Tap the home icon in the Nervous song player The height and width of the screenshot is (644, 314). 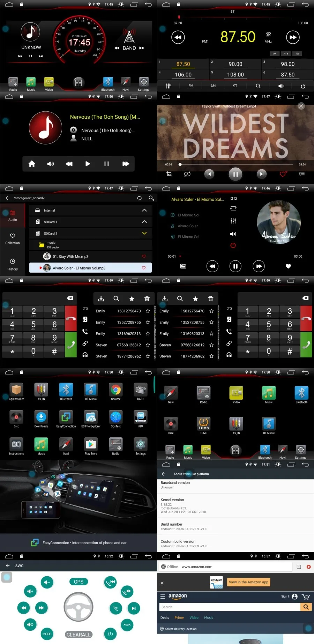click(x=32, y=164)
